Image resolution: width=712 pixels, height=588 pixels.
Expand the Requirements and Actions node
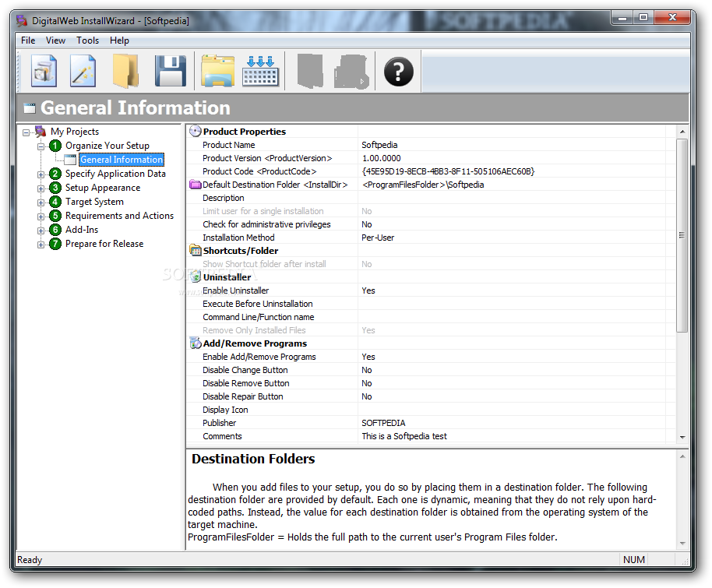pyautogui.click(x=41, y=217)
